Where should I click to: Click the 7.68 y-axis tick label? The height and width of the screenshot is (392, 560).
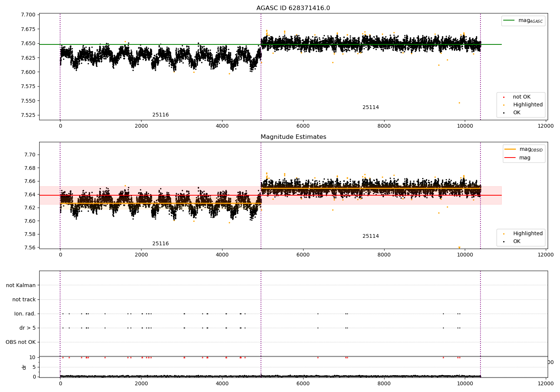[x=29, y=168]
